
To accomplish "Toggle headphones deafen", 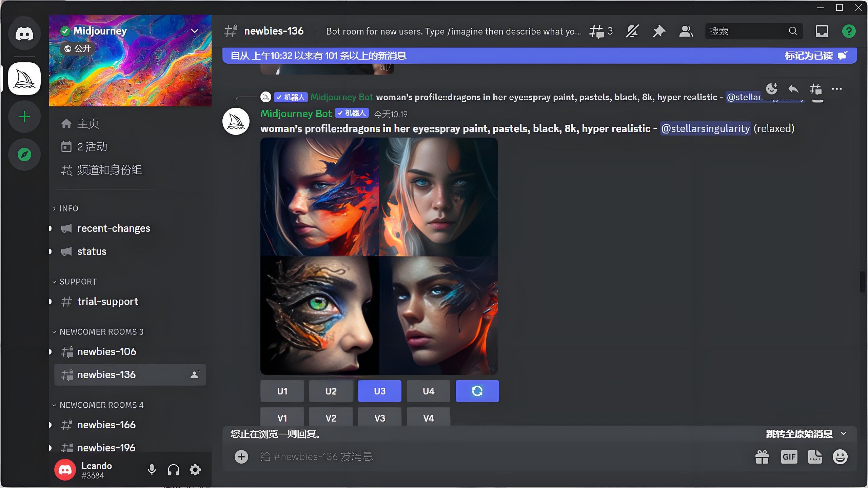I will pyautogui.click(x=173, y=470).
